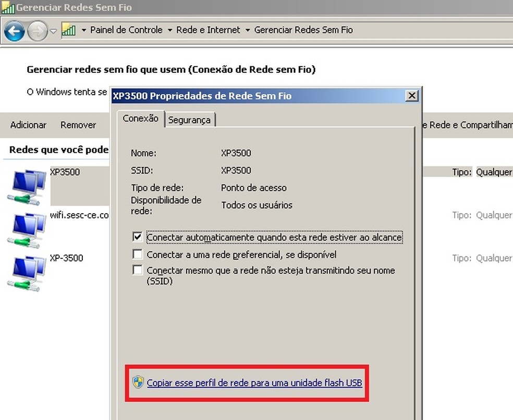The image size is (513, 420).
Task: Open copiar esse perfil de rede para unidade USB
Action: point(255,382)
